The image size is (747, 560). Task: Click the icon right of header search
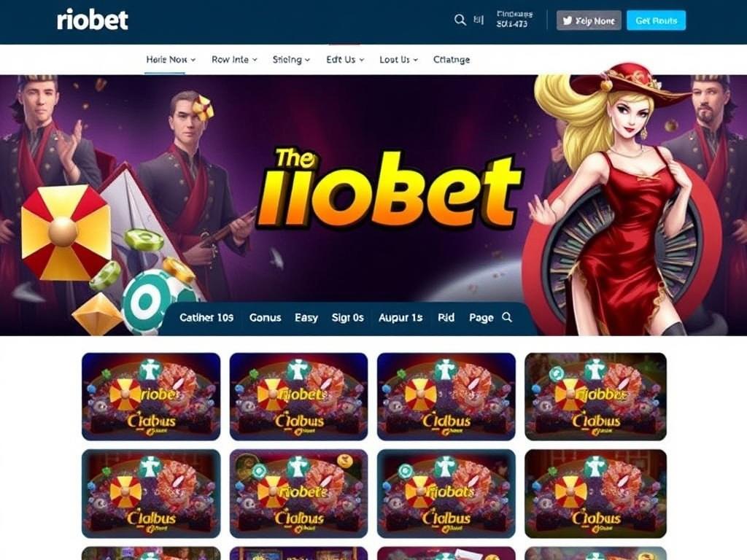[479, 20]
